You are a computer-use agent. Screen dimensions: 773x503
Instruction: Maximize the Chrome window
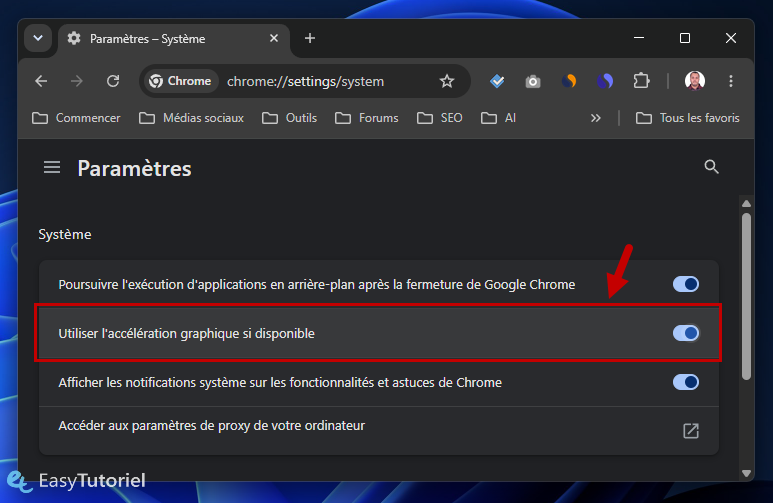(685, 38)
